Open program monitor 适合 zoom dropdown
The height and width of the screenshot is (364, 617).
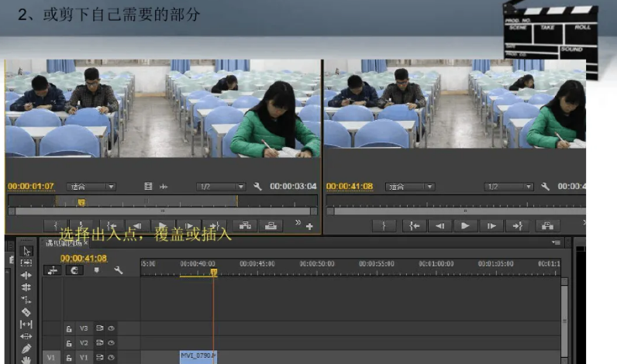(x=410, y=187)
